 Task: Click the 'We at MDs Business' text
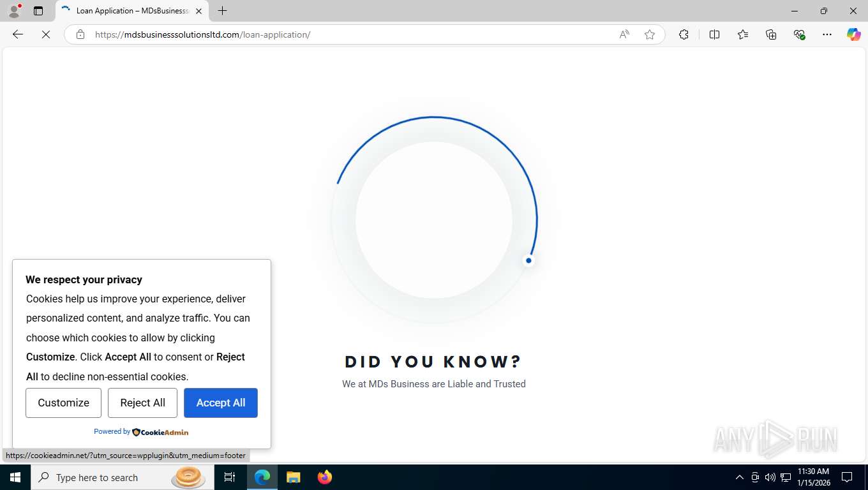click(x=434, y=384)
